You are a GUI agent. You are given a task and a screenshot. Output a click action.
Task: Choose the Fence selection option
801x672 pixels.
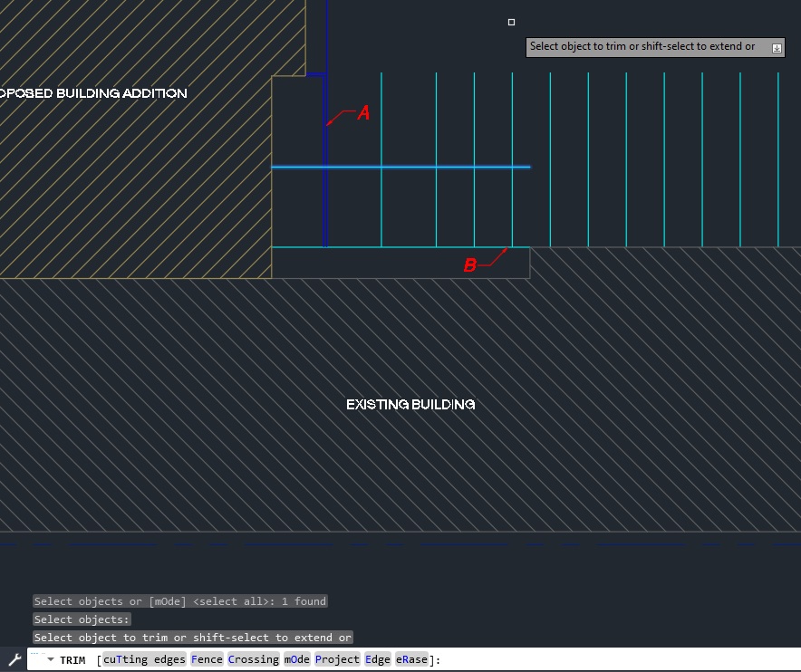[x=207, y=659]
